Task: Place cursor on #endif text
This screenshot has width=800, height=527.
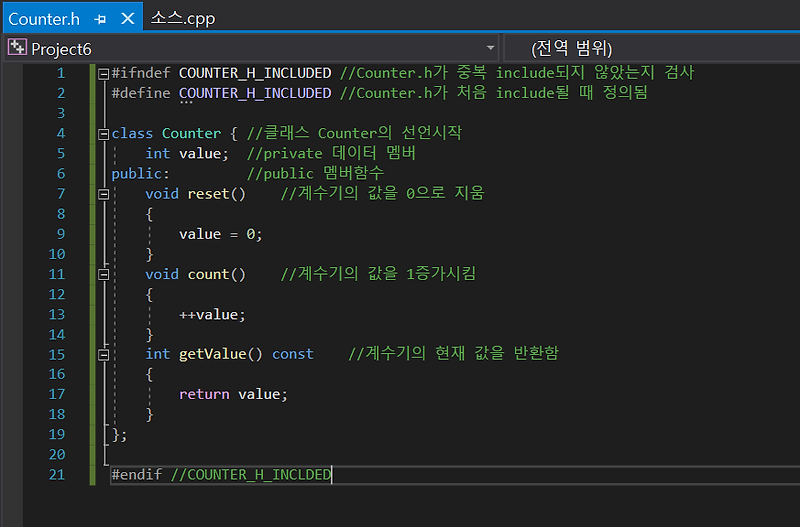Action: click(x=136, y=474)
